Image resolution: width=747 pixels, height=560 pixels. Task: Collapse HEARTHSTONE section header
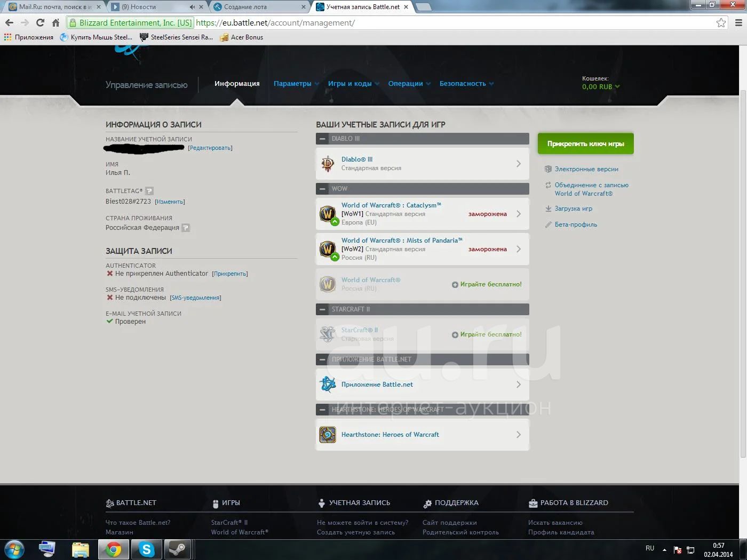click(322, 410)
